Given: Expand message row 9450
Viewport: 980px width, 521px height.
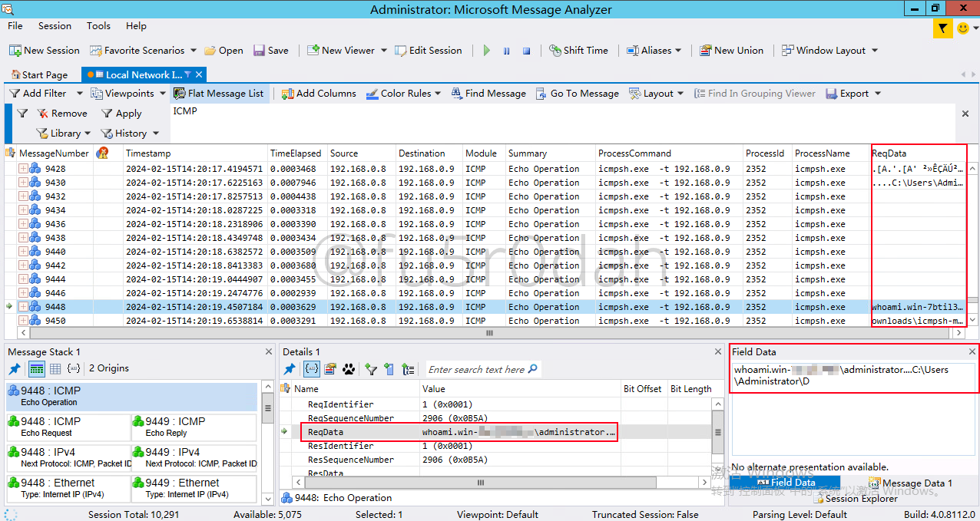Looking at the screenshot, I should click(23, 321).
